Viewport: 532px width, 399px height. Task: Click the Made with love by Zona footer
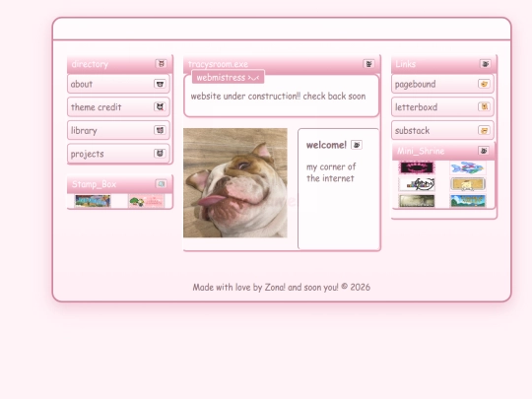click(281, 288)
